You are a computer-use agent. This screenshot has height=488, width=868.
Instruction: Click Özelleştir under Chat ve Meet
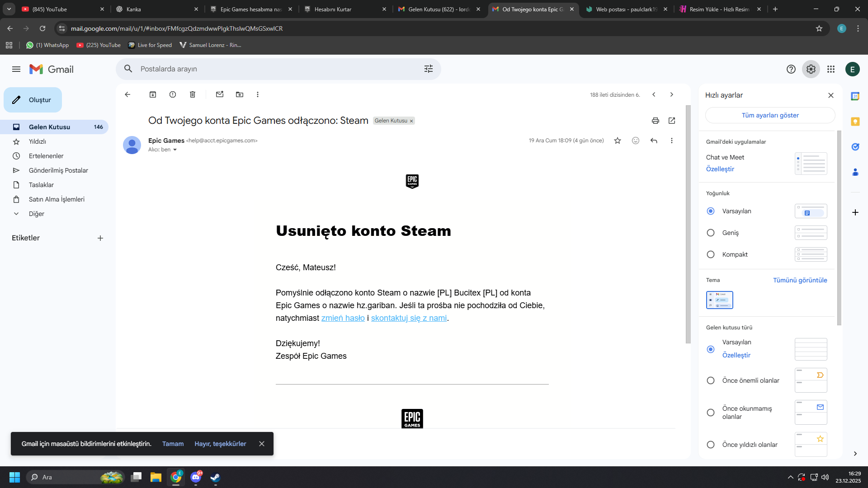point(720,169)
